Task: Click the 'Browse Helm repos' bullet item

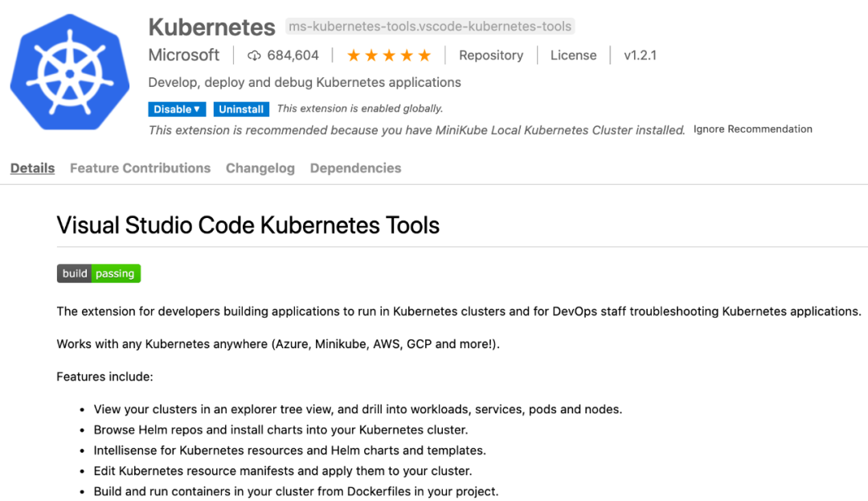Action: [x=280, y=430]
